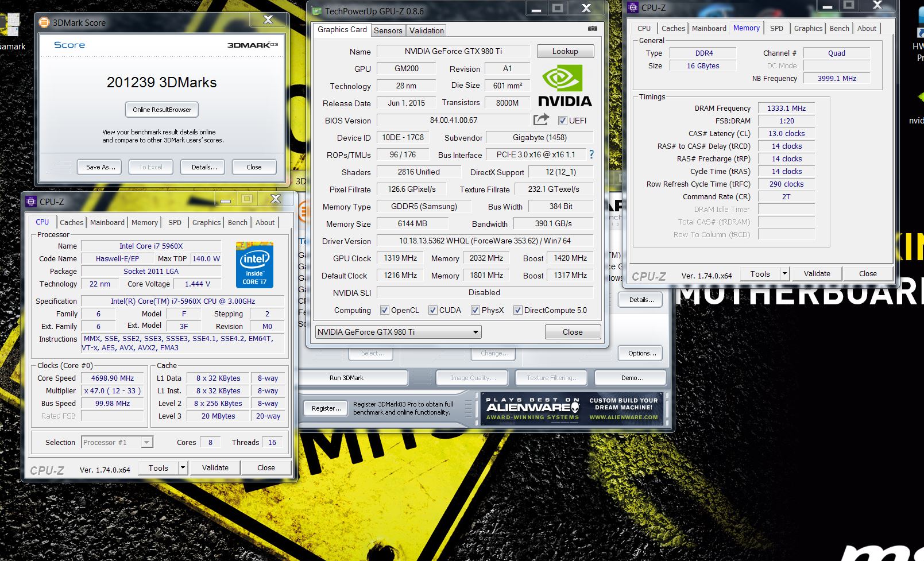
Task: Click the Core Speed value 4698.90 MHz
Action: (113, 378)
